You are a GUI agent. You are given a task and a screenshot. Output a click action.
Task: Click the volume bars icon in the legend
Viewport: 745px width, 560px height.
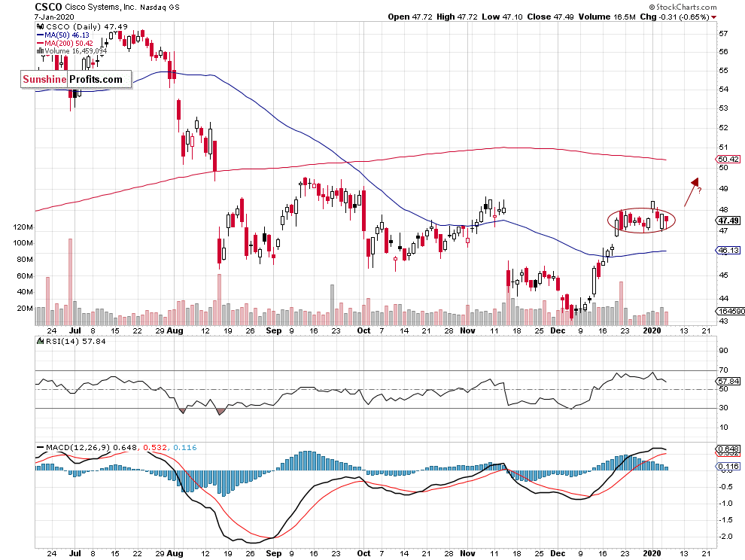(x=41, y=51)
